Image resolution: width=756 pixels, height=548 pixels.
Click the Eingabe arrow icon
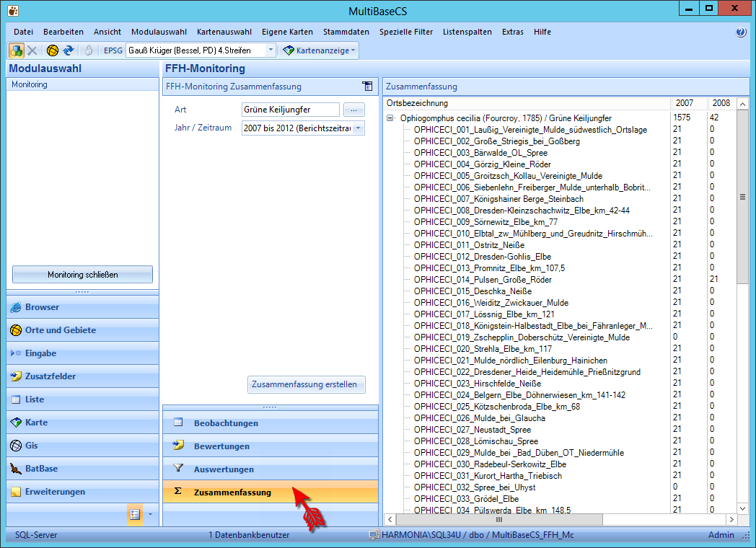tap(16, 353)
